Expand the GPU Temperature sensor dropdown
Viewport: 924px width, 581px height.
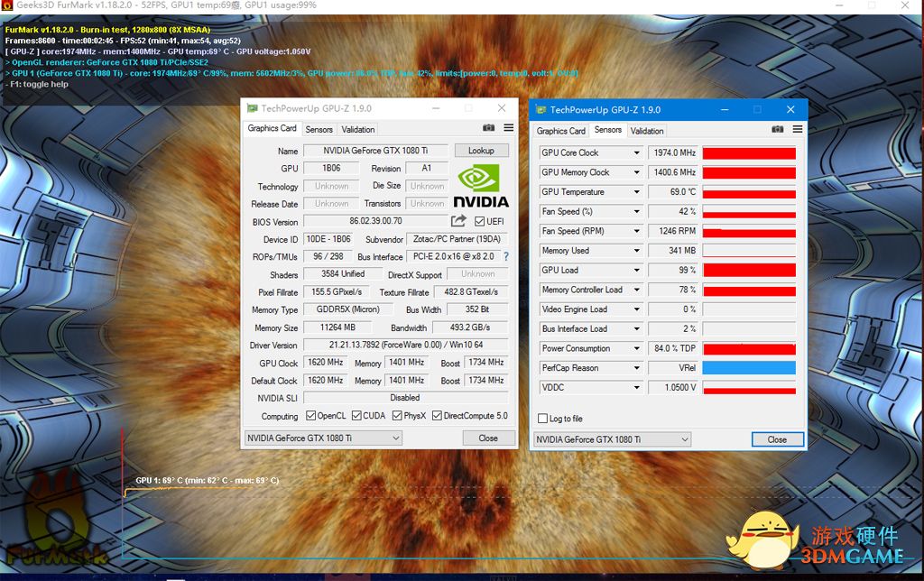[x=636, y=191]
